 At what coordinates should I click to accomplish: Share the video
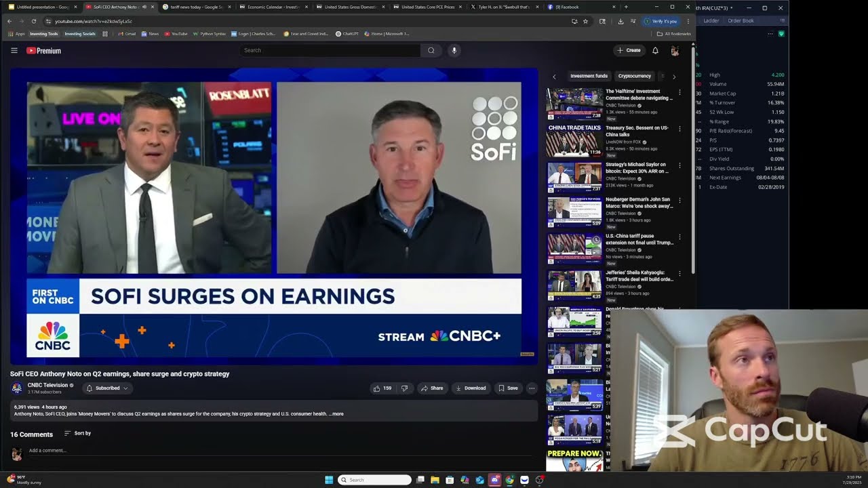point(432,388)
